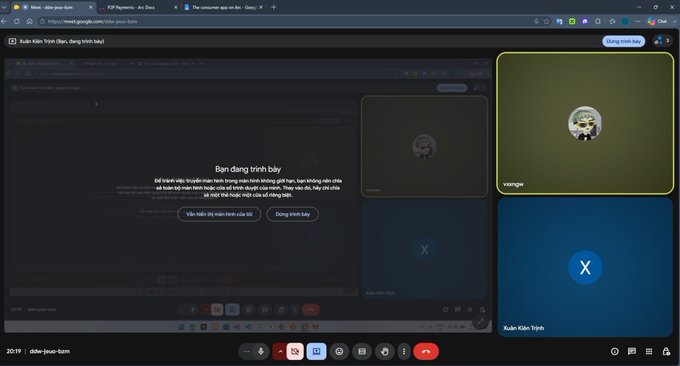Open the in-call chat panel
This screenshot has width=680, height=366.
tap(632, 351)
